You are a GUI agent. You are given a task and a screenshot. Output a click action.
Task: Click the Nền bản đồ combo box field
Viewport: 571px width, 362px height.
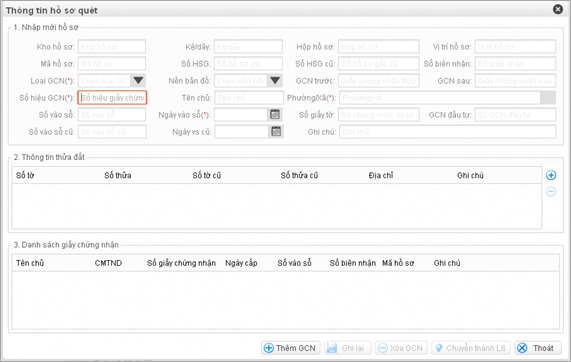click(241, 80)
